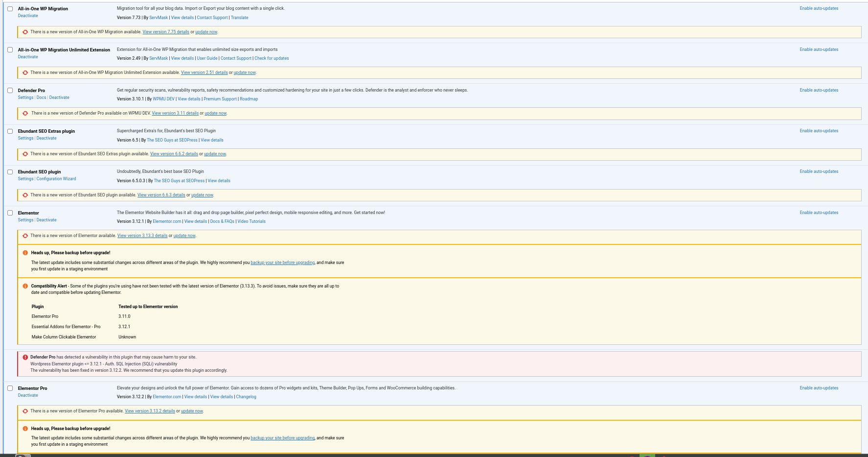
Task: Open Defender Pro Roadmap link
Action: click(249, 99)
